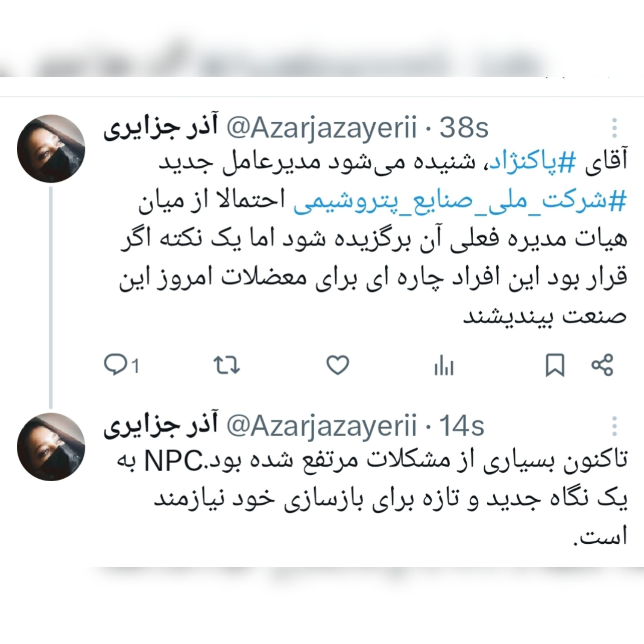The width and height of the screenshot is (644, 644).
Task: Like the first tweet with the heart icon
Action: pyautogui.click(x=338, y=365)
